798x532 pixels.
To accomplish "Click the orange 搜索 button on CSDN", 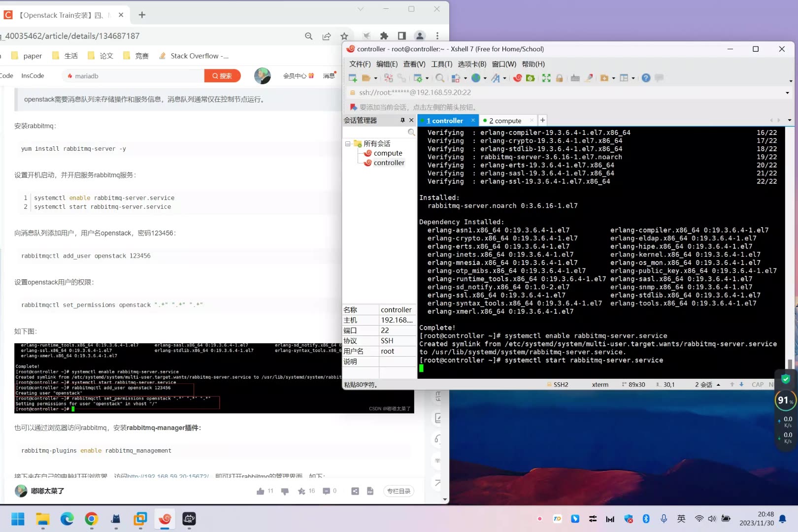I will coord(222,76).
